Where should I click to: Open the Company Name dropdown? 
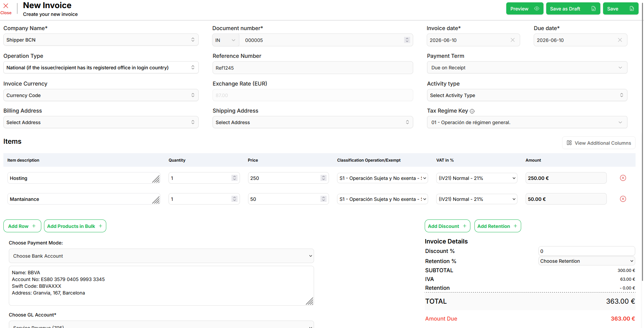pyautogui.click(x=101, y=40)
